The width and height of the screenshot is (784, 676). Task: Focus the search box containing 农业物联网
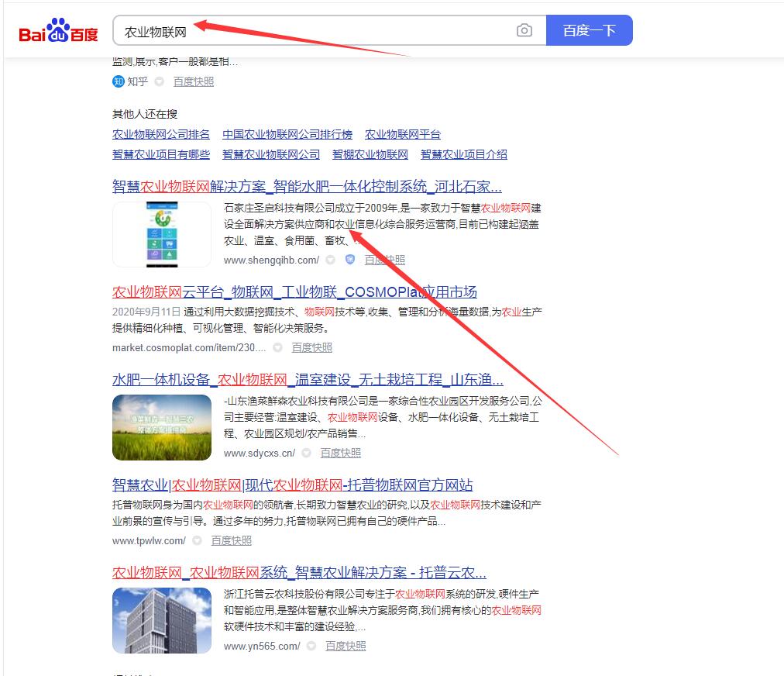coord(329,30)
